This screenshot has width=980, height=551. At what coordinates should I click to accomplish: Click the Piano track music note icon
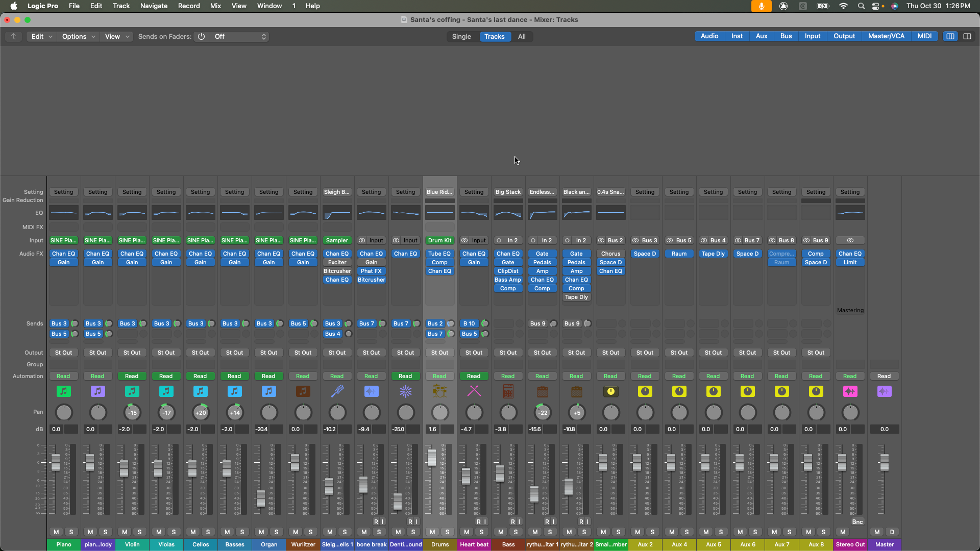click(63, 391)
